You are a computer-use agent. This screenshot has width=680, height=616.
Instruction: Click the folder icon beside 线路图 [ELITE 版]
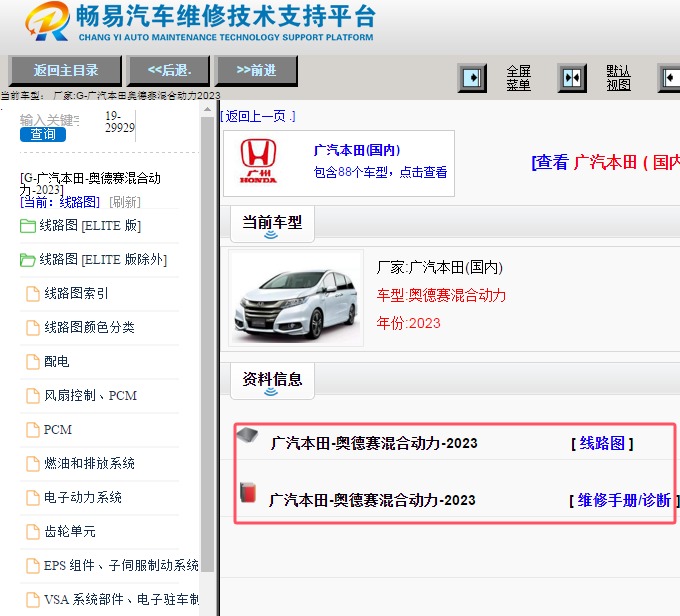pyautogui.click(x=28, y=226)
